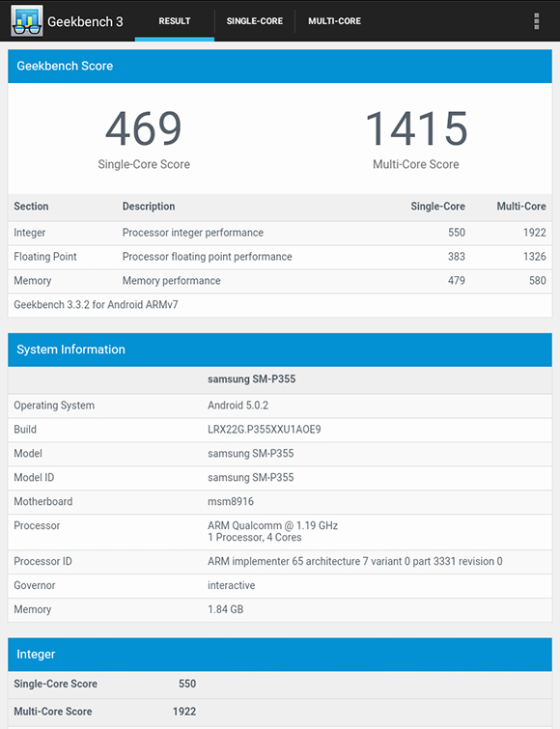Screen dimensions: 560x729
Task: Click the Single-Core Score label under 469
Action: point(144,164)
